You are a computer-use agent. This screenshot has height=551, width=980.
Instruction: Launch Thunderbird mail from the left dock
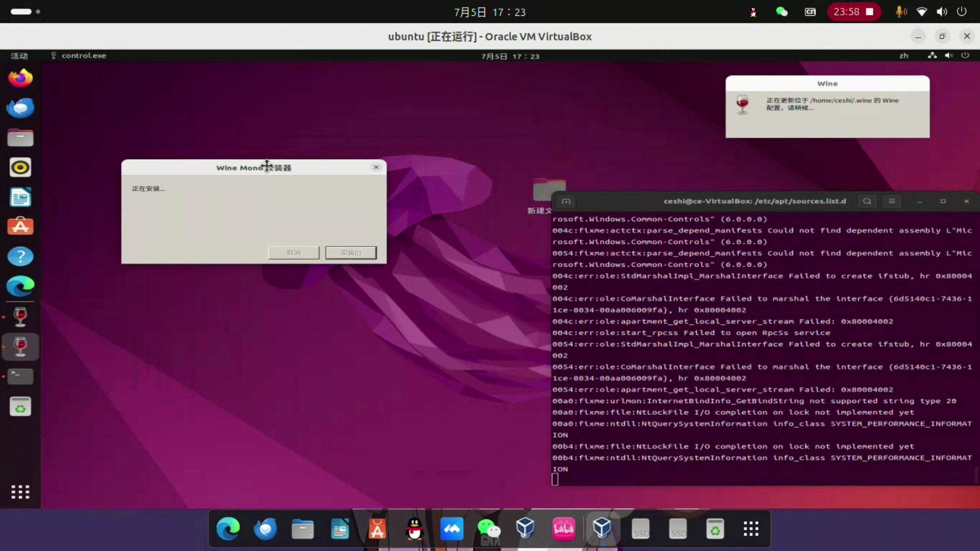click(x=20, y=108)
